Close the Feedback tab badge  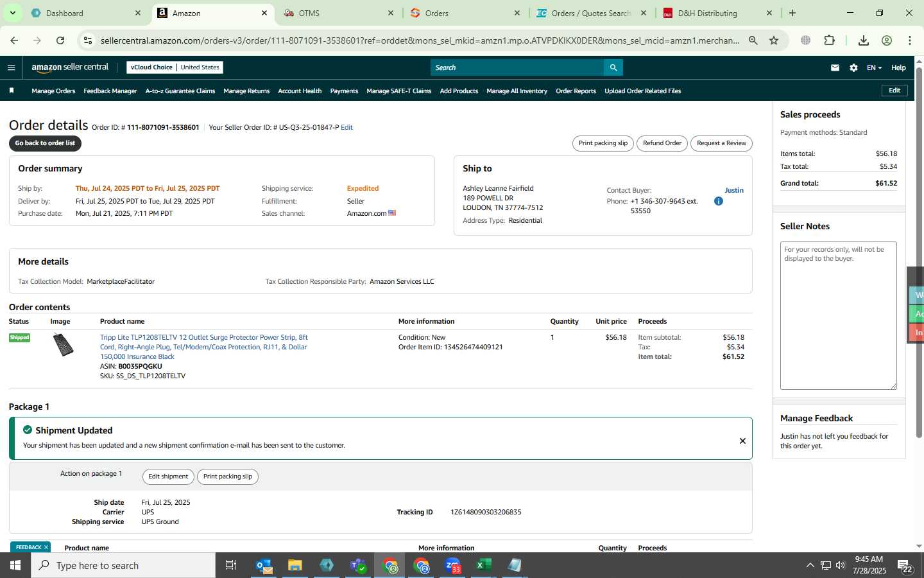click(x=46, y=547)
